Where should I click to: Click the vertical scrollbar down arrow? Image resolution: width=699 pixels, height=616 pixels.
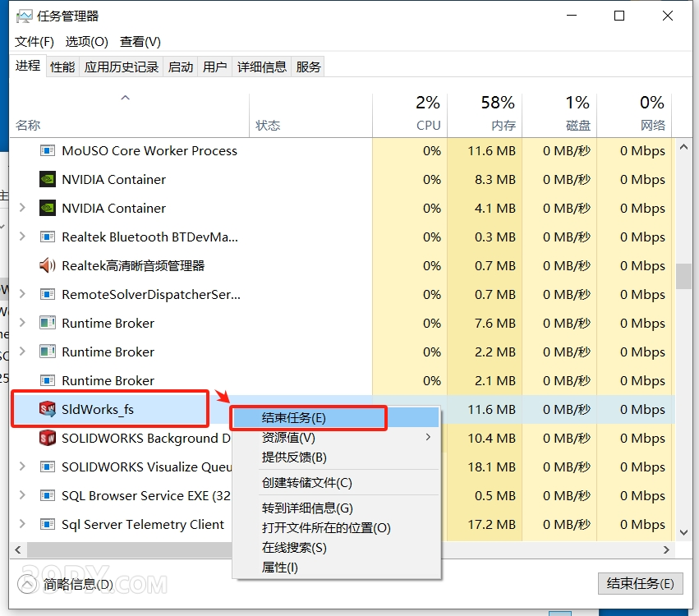tap(684, 532)
